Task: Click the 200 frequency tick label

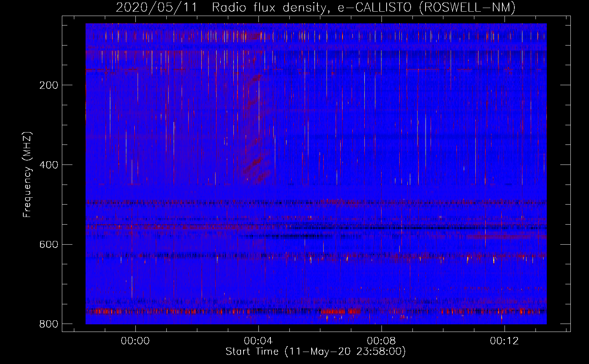Action: pos(49,85)
